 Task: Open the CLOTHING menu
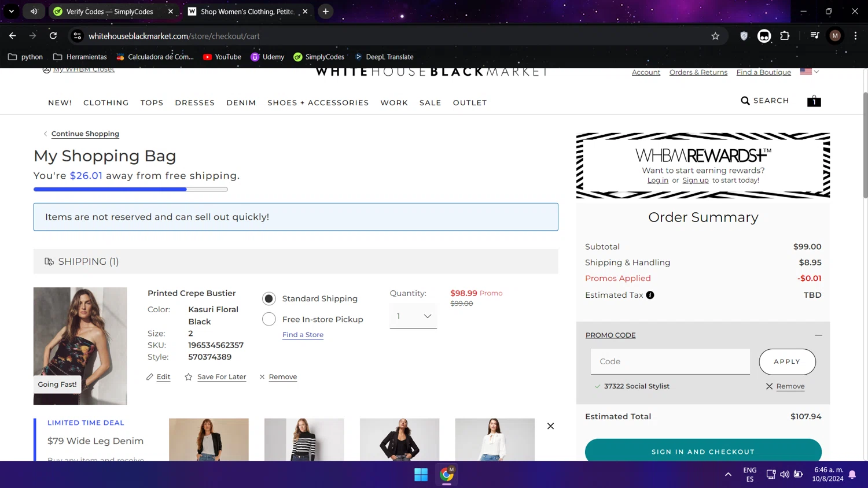[106, 103]
